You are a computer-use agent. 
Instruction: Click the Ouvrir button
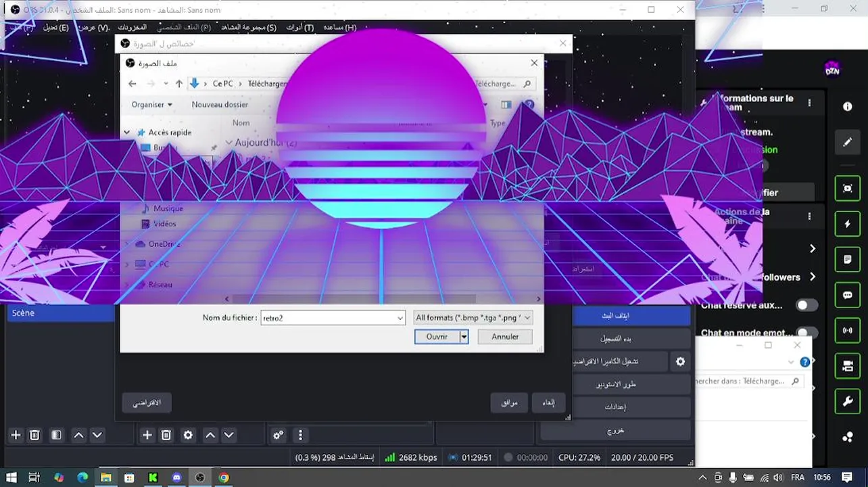tap(437, 336)
